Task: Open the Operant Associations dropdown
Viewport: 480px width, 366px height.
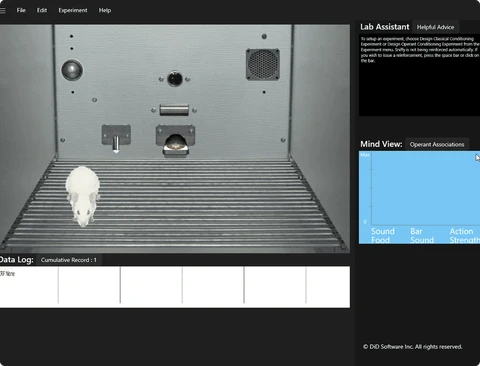Action: point(437,144)
